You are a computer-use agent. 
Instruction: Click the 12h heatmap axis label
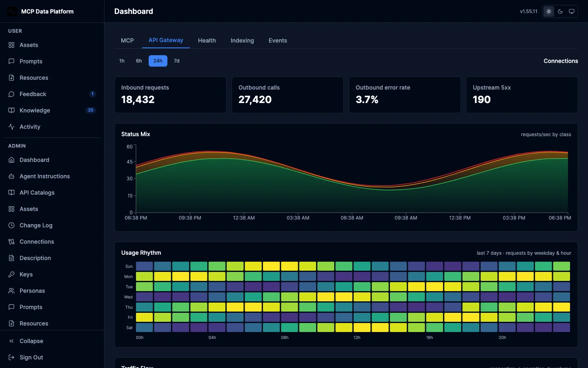point(357,338)
